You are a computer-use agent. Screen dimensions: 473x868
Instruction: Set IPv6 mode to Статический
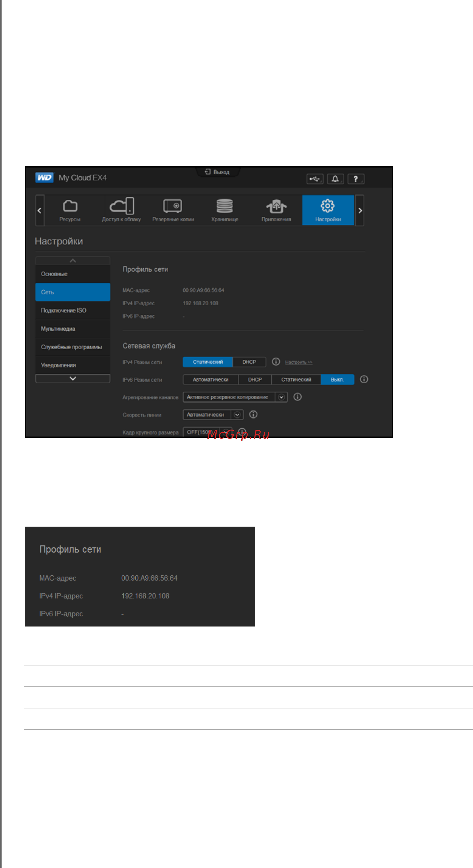[x=296, y=379]
